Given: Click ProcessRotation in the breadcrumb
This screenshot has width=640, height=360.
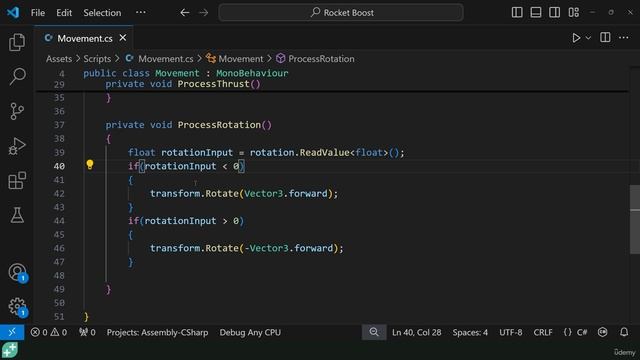Looking at the screenshot, I should coord(321,59).
